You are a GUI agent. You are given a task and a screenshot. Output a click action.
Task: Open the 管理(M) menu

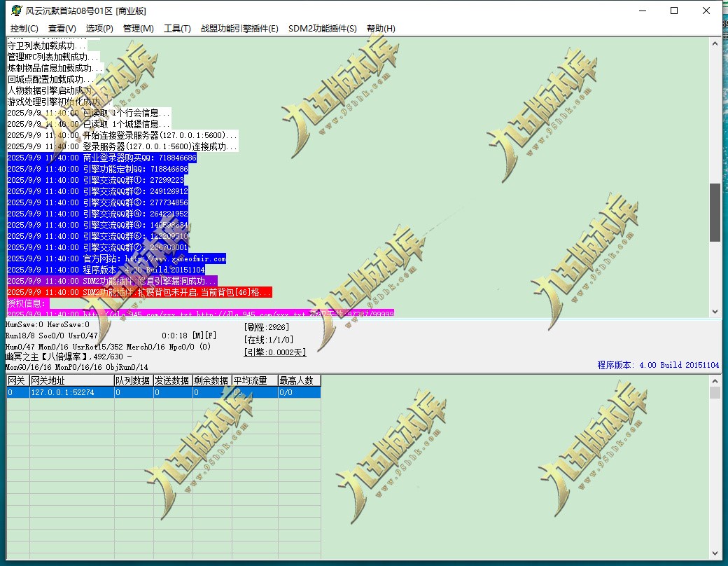pos(139,28)
